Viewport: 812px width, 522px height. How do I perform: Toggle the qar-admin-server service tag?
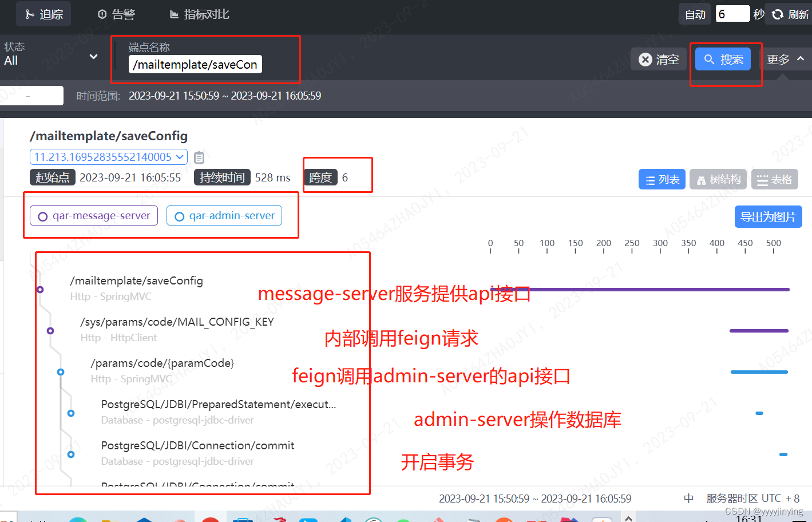click(x=224, y=216)
